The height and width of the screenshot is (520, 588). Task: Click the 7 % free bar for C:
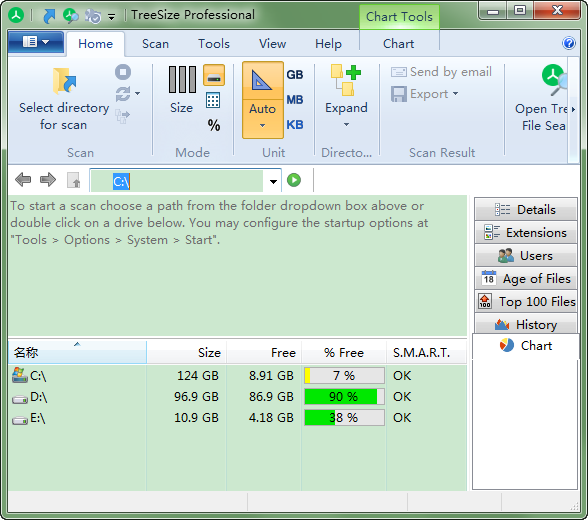(344, 375)
